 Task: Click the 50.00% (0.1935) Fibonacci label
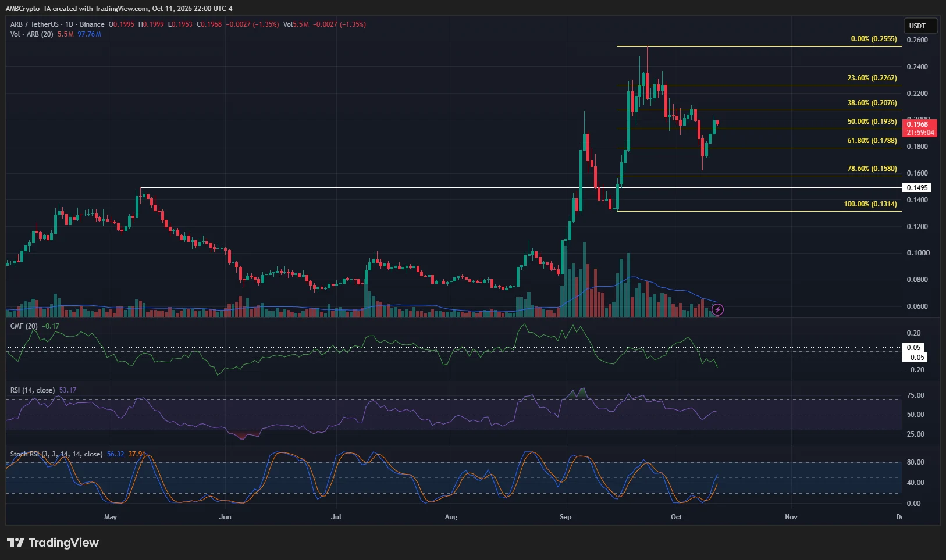point(872,122)
